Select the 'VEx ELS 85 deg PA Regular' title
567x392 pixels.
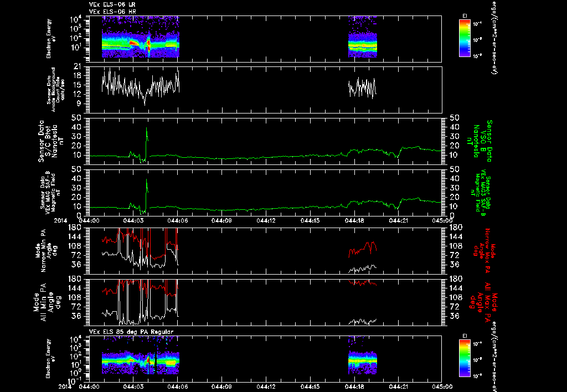point(131,332)
